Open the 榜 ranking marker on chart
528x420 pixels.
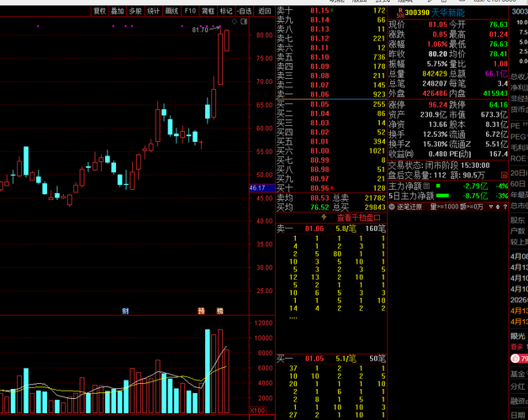(x=220, y=311)
